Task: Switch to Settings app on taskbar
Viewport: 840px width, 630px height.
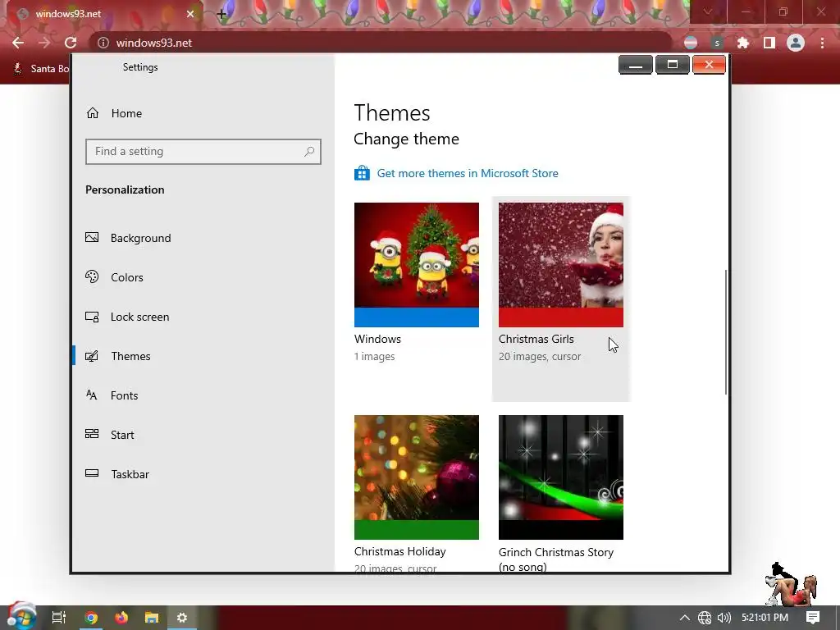Action: pyautogui.click(x=182, y=618)
